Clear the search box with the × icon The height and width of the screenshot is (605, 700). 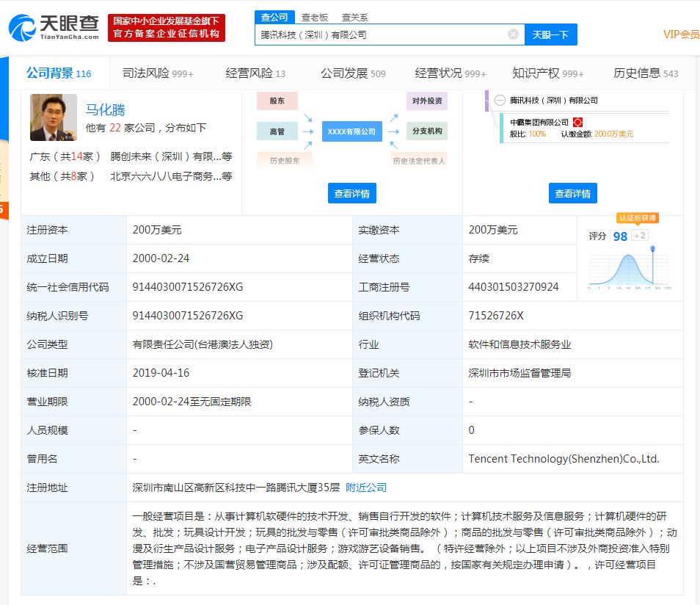point(512,34)
